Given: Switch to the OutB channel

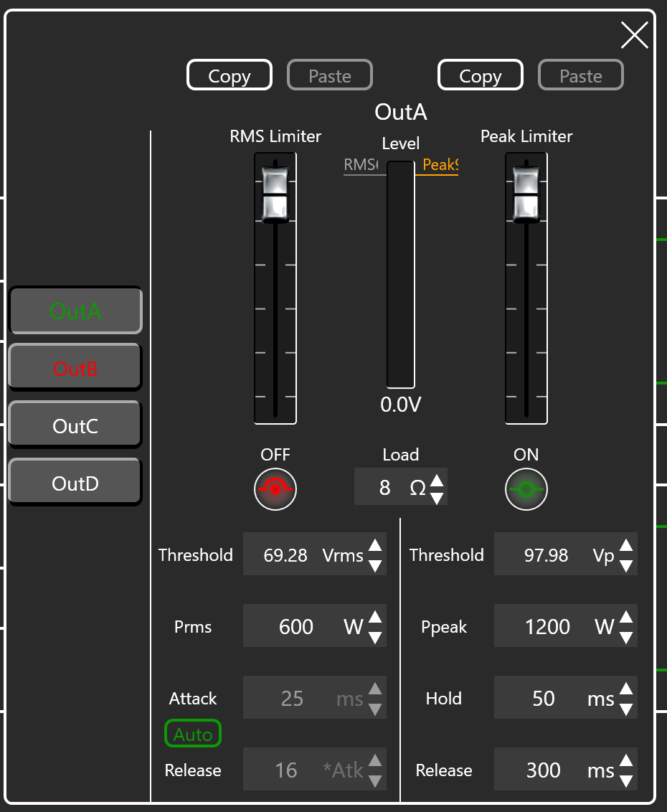Looking at the screenshot, I should (x=75, y=369).
